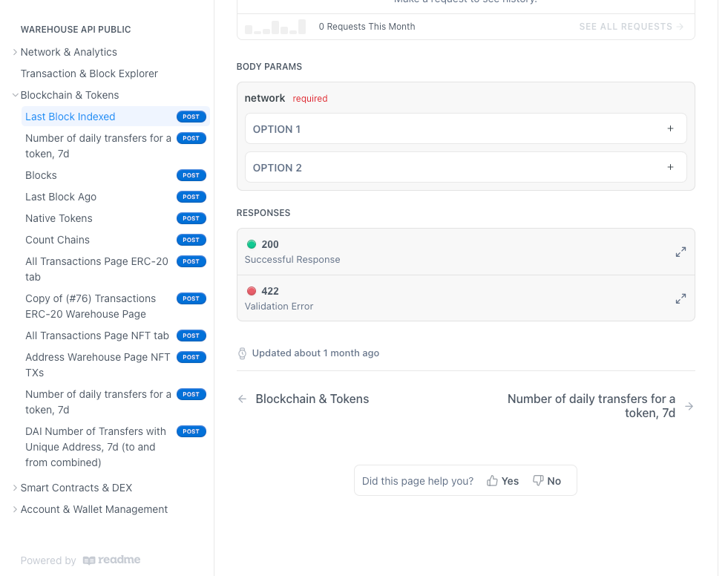Viewport: 728px width, 576px height.
Task: Expand Account & Wallet Management section
Action: [x=15, y=509]
